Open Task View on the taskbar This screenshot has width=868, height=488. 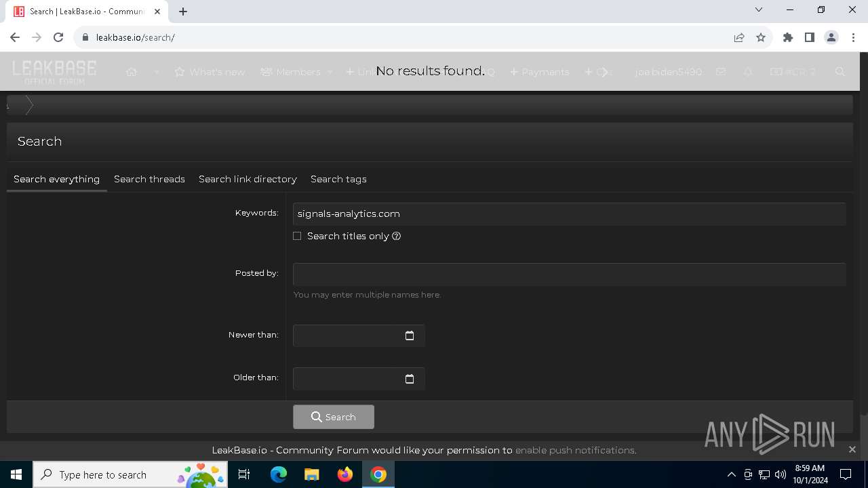pos(244,474)
